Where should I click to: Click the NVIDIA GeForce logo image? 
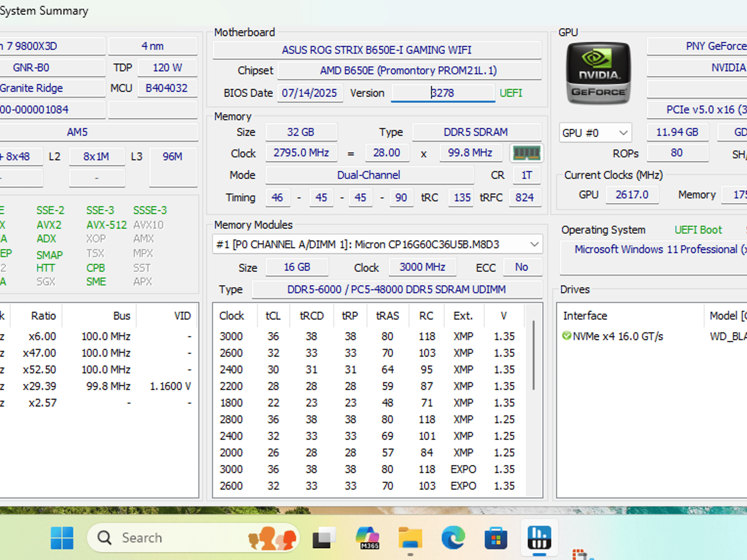point(598,73)
